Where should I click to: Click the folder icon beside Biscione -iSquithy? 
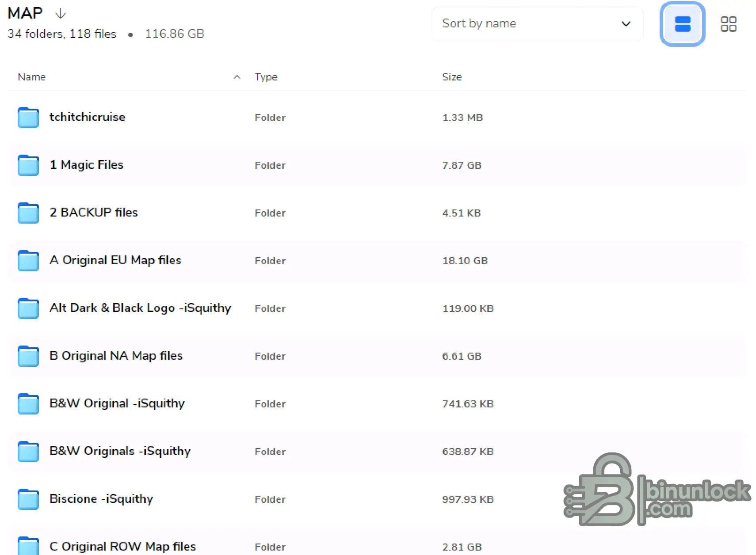click(x=28, y=499)
